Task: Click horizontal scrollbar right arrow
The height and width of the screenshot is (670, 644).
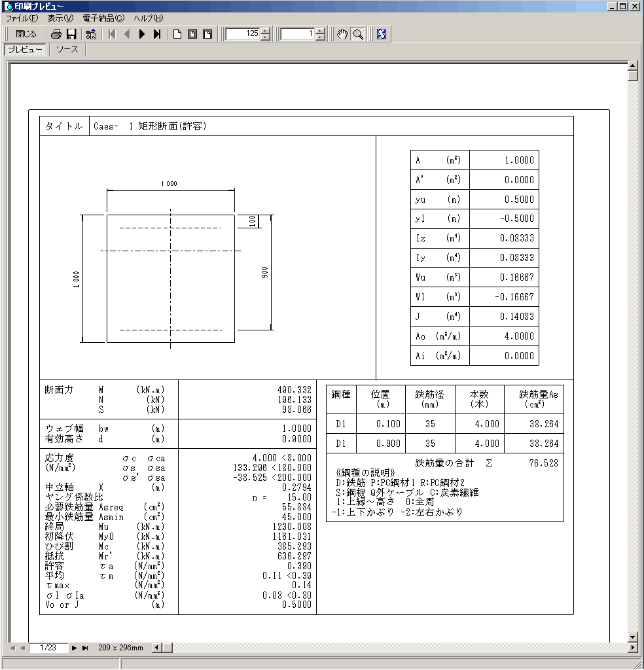Action: tap(633, 647)
